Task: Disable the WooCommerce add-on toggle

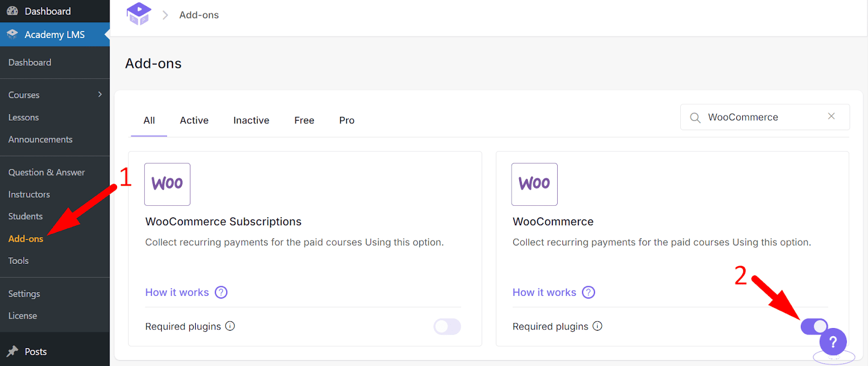Action: coord(814,326)
